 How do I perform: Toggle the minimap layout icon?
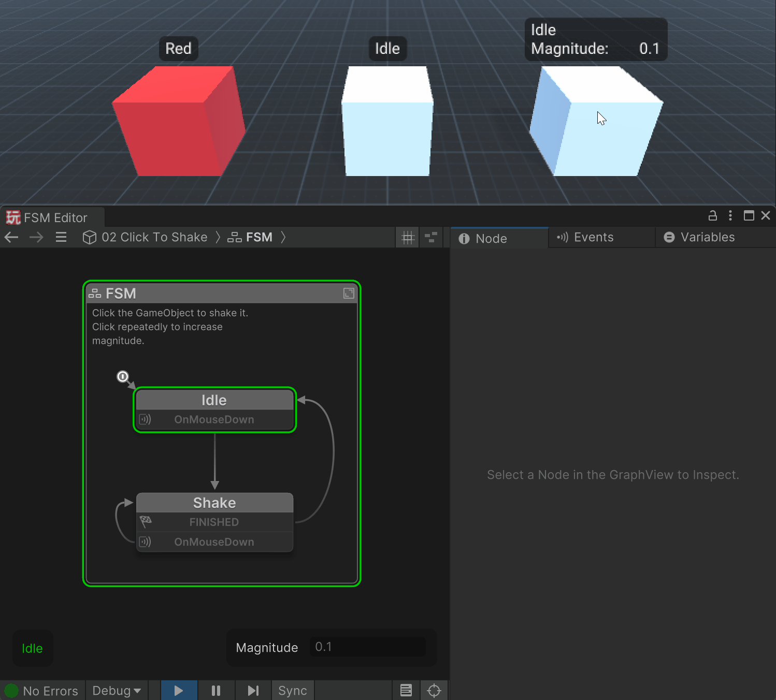[431, 238]
